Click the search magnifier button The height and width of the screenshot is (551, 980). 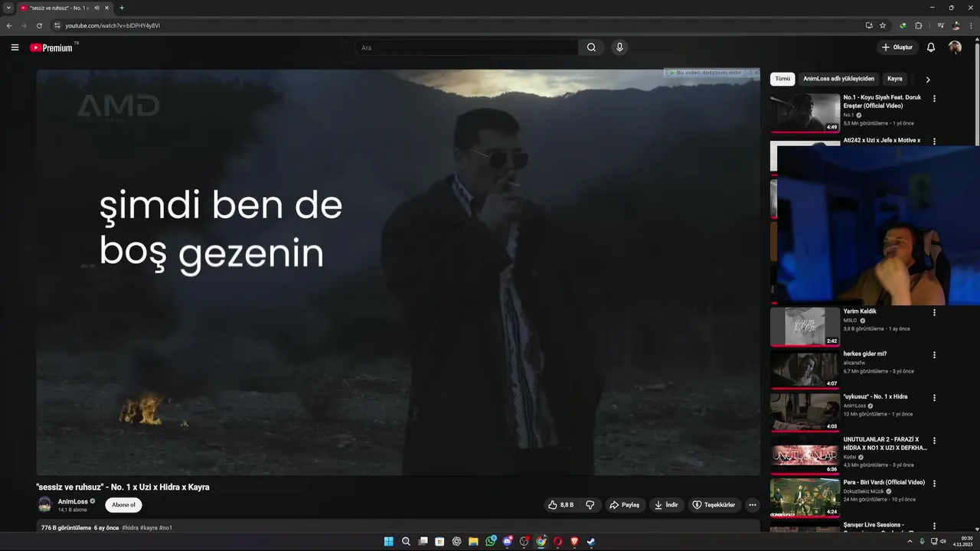[x=591, y=47]
